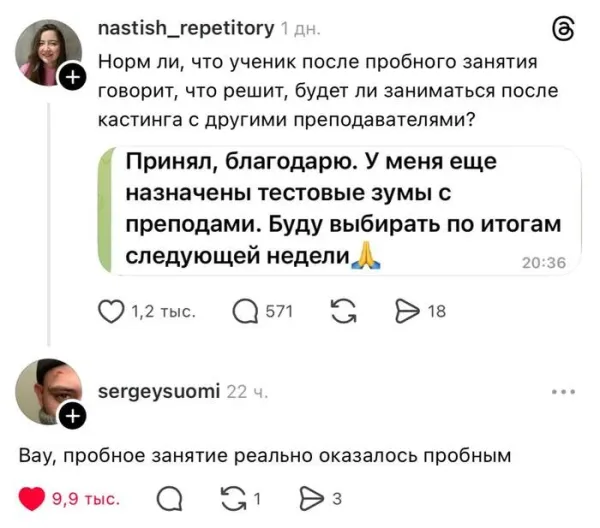Reply to the sergeysuomi comment

coord(169,498)
